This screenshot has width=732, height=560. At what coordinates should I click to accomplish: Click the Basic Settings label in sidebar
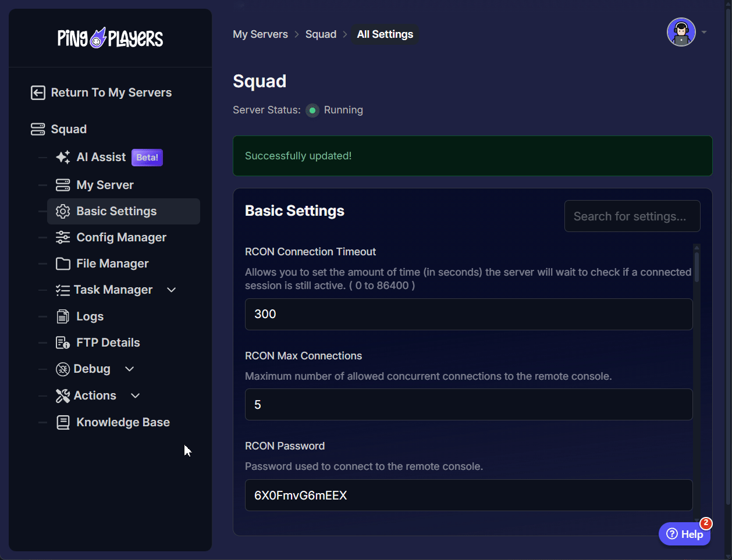click(116, 211)
